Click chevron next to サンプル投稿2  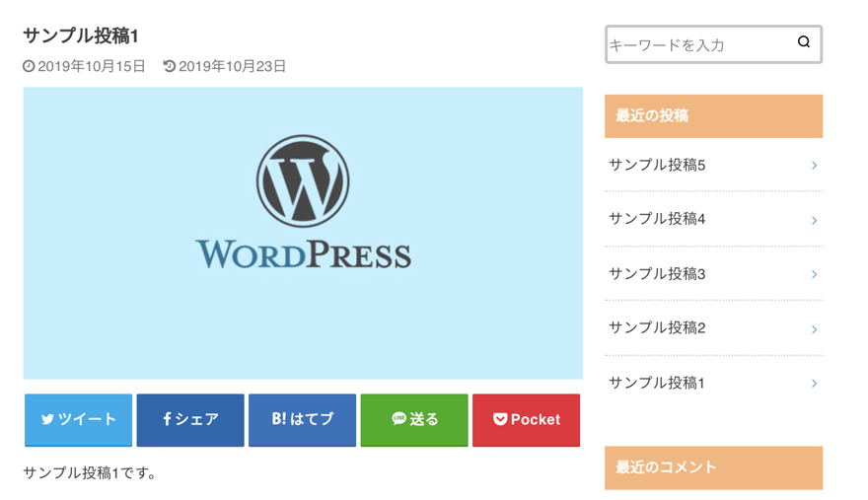(814, 329)
